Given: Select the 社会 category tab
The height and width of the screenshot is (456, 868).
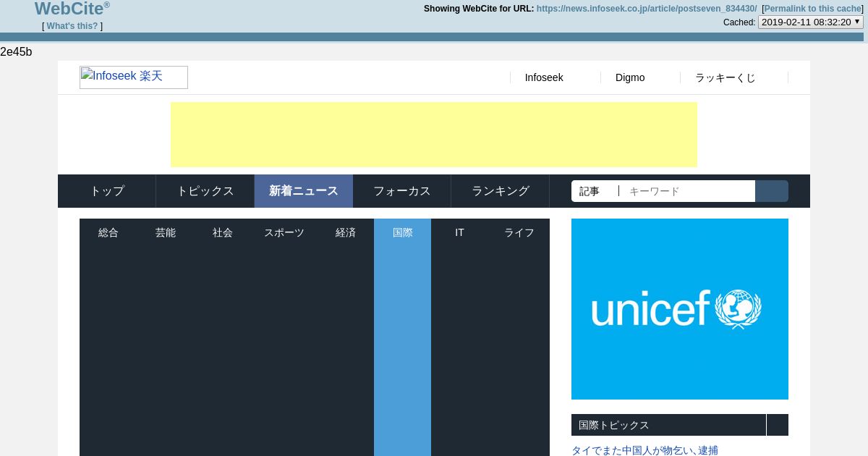Looking at the screenshot, I should pos(223,232).
